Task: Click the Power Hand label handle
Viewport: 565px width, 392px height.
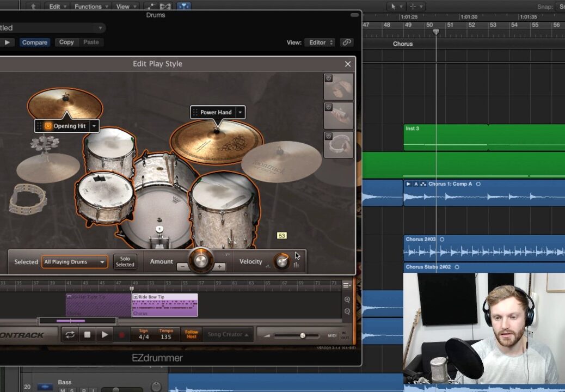Action: point(195,112)
